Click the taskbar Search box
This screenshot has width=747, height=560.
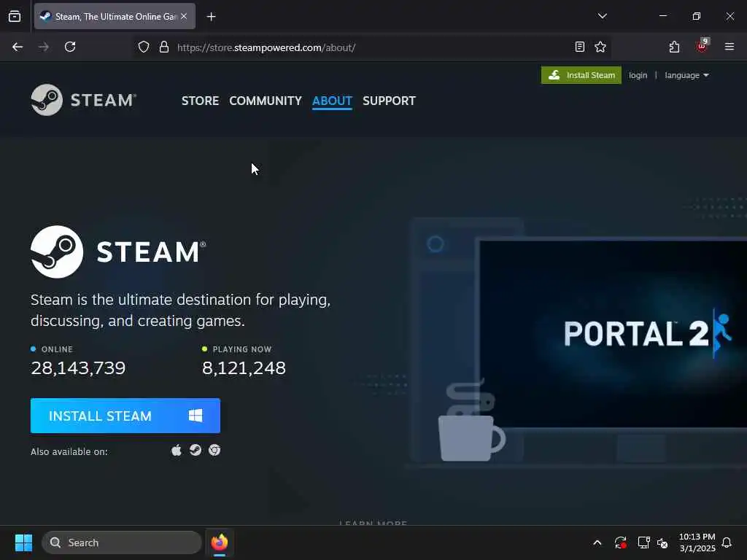pos(122,542)
